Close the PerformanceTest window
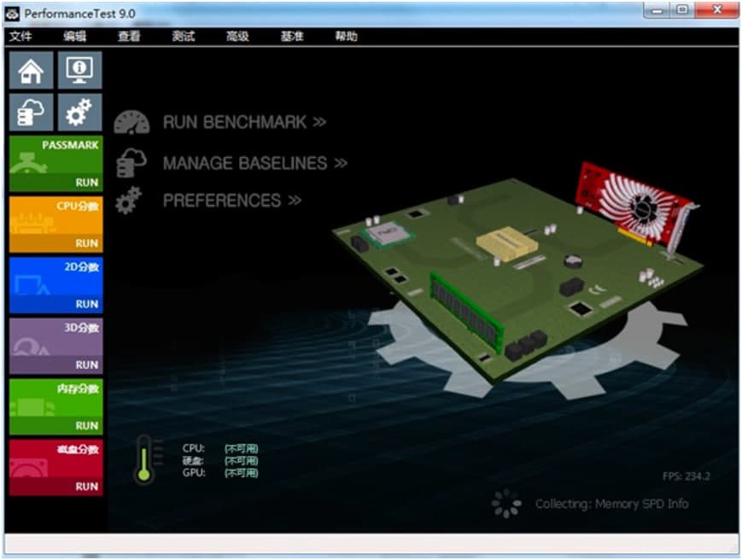Viewport: 742px width, 560px height. (716, 10)
